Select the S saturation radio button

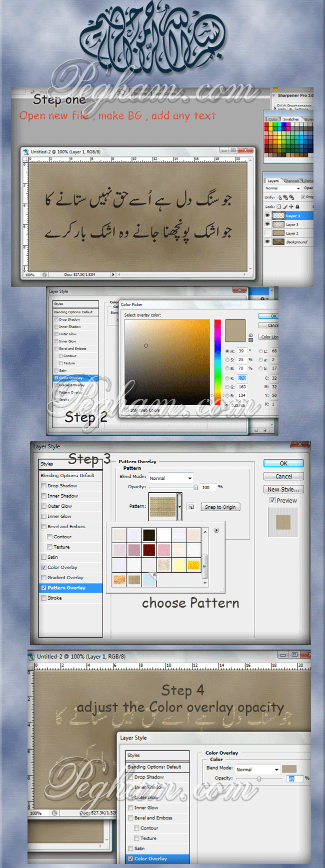point(227,360)
